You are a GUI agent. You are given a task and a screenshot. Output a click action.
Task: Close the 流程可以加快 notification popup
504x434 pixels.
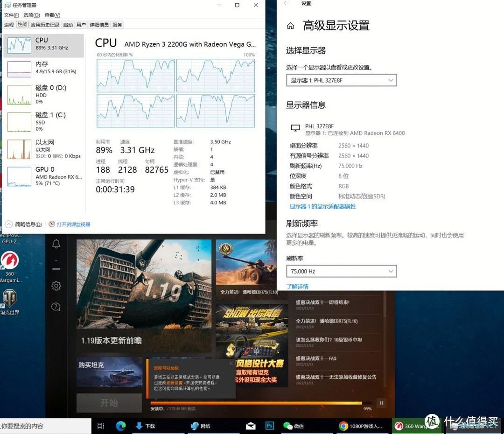pos(231,363)
